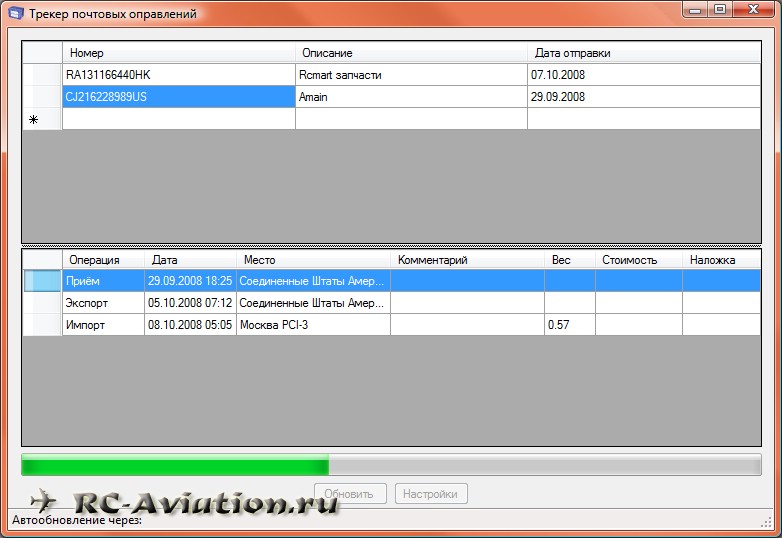This screenshot has width=782, height=538.
Task: Click the weight value 0.57 cell
Action: point(569,325)
